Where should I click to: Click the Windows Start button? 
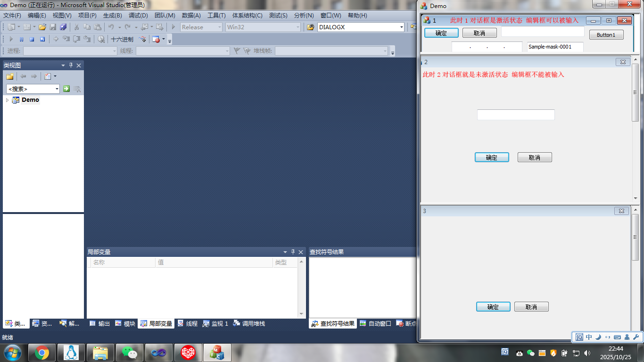pyautogui.click(x=12, y=352)
